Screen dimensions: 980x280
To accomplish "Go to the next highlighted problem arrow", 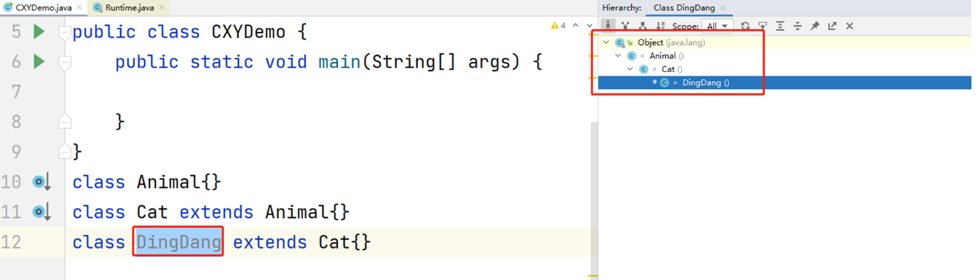I will 589,26.
